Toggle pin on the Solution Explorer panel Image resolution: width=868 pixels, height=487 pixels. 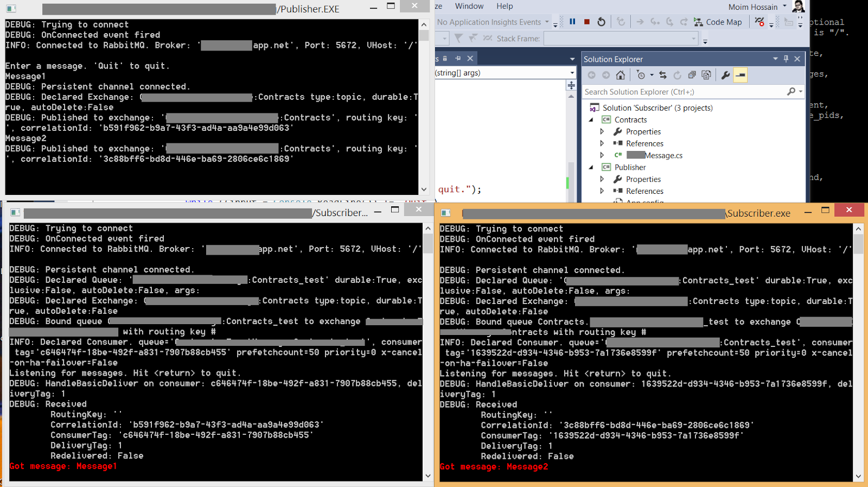[x=786, y=59]
